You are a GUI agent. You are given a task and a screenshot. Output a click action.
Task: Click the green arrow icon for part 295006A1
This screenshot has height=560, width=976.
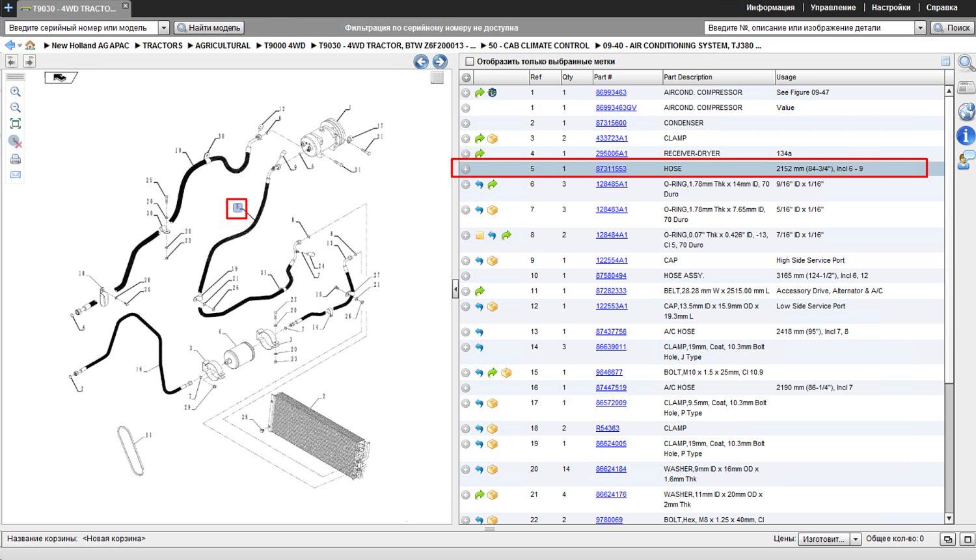(x=480, y=153)
